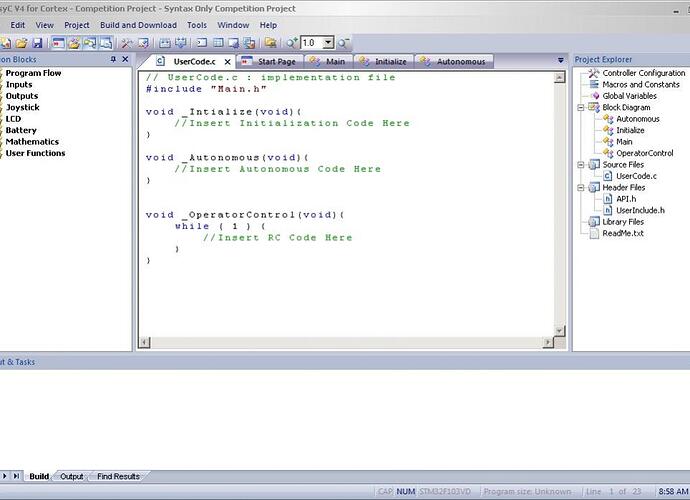Click the toolbar icon right of crossed tools
The width and height of the screenshot is (690, 500).
[143, 43]
